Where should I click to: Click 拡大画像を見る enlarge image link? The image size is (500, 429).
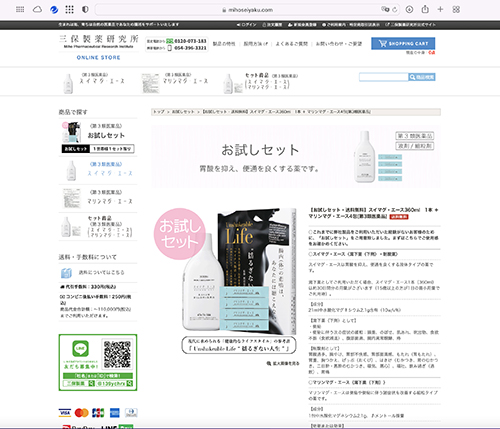point(286,363)
